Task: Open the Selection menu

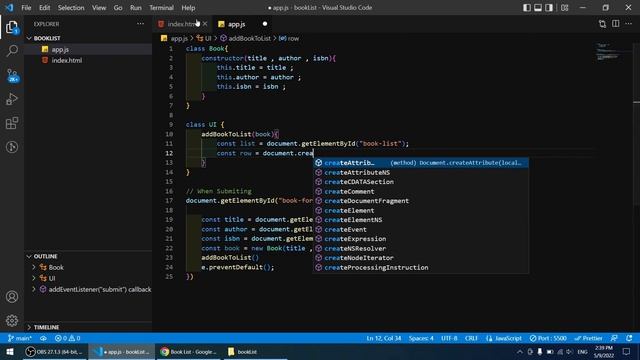Action: point(71,7)
